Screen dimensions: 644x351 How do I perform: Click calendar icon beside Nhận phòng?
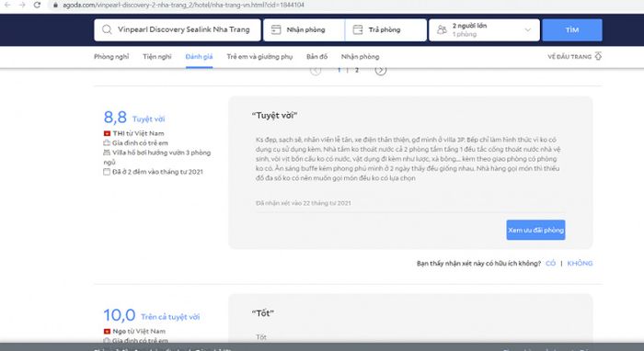coord(276,29)
